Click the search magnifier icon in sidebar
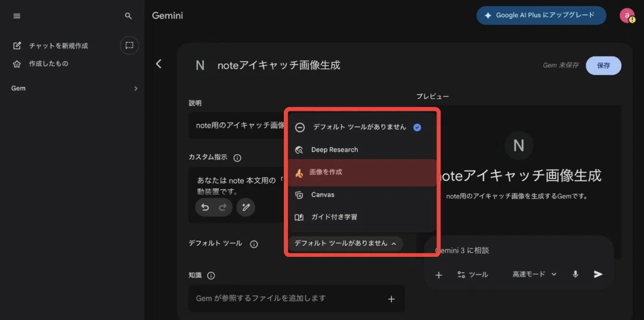644x320 pixels. pyautogui.click(x=128, y=16)
